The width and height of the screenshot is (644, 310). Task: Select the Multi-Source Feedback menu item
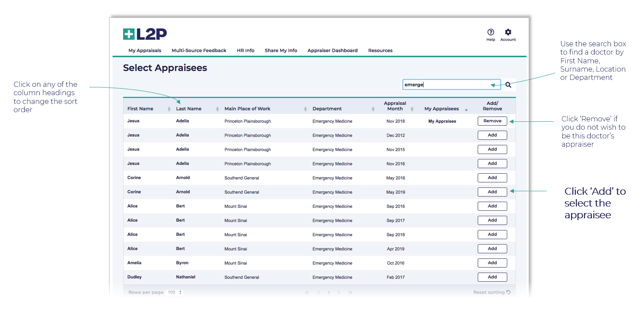coord(199,51)
